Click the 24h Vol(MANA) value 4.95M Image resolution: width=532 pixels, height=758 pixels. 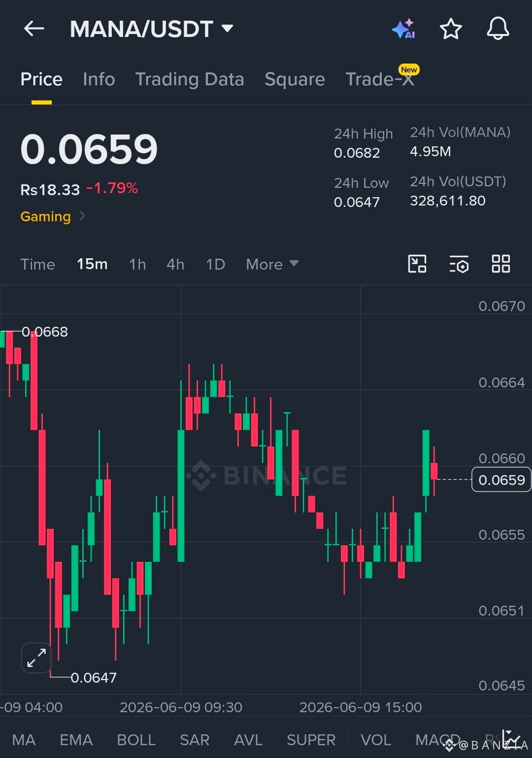[431, 151]
